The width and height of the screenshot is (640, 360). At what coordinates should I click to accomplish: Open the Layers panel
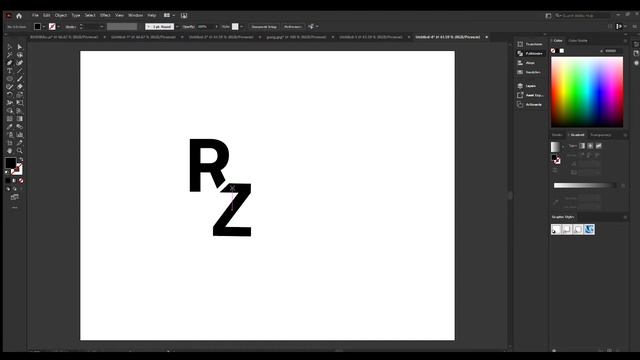coord(530,86)
